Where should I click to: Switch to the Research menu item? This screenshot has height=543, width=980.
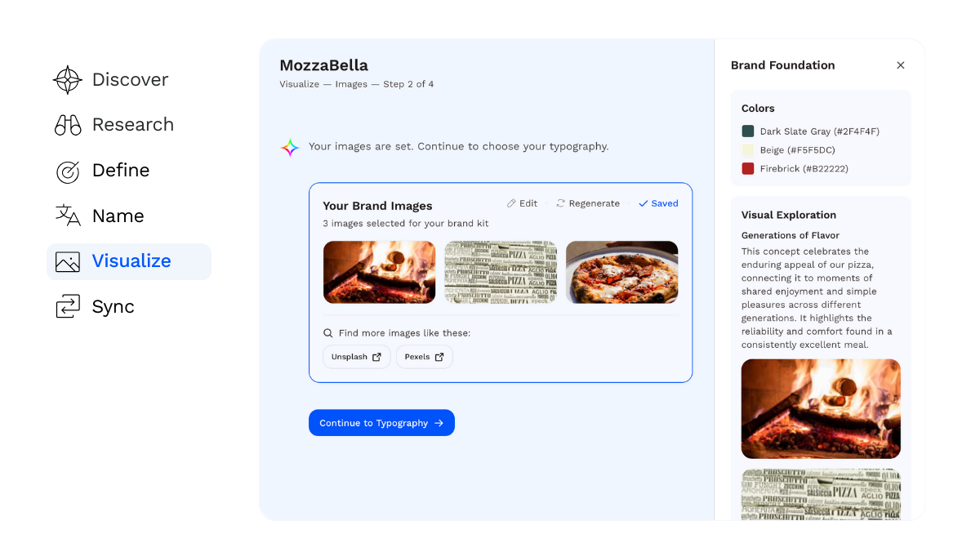[x=132, y=125]
